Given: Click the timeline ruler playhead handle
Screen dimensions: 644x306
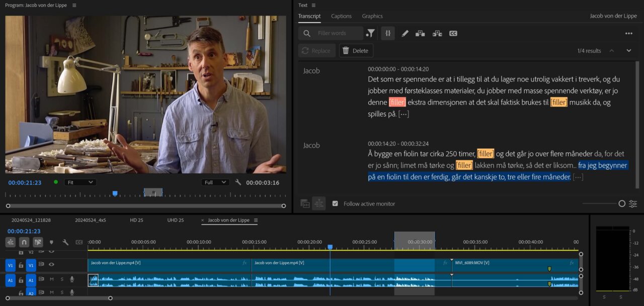Looking at the screenshot, I should (x=330, y=247).
